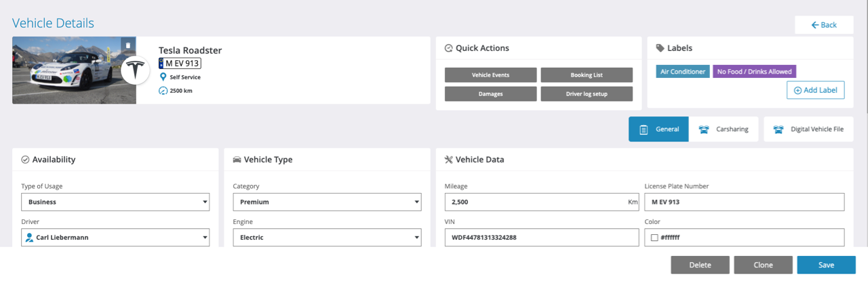Open the Vehicle Events quick action
This screenshot has width=868, height=283.
(491, 74)
